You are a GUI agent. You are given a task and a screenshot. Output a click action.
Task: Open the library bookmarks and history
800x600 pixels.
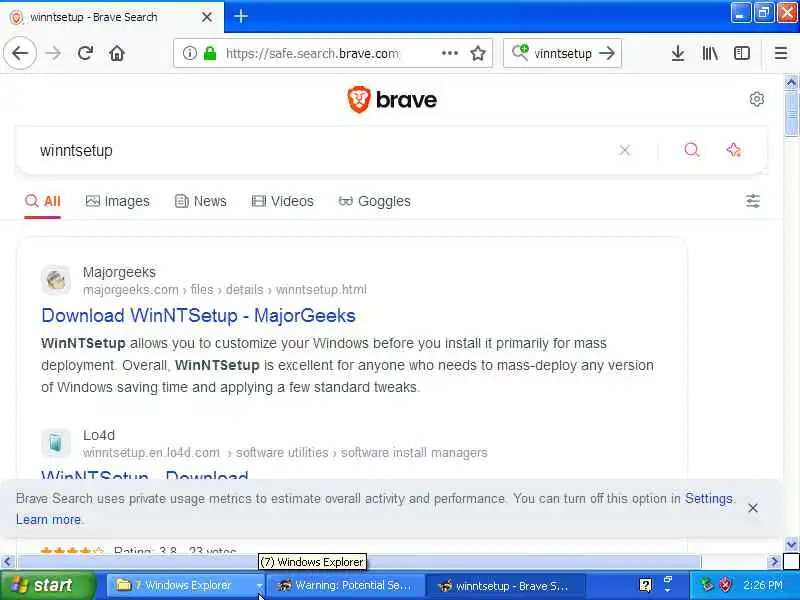click(710, 53)
